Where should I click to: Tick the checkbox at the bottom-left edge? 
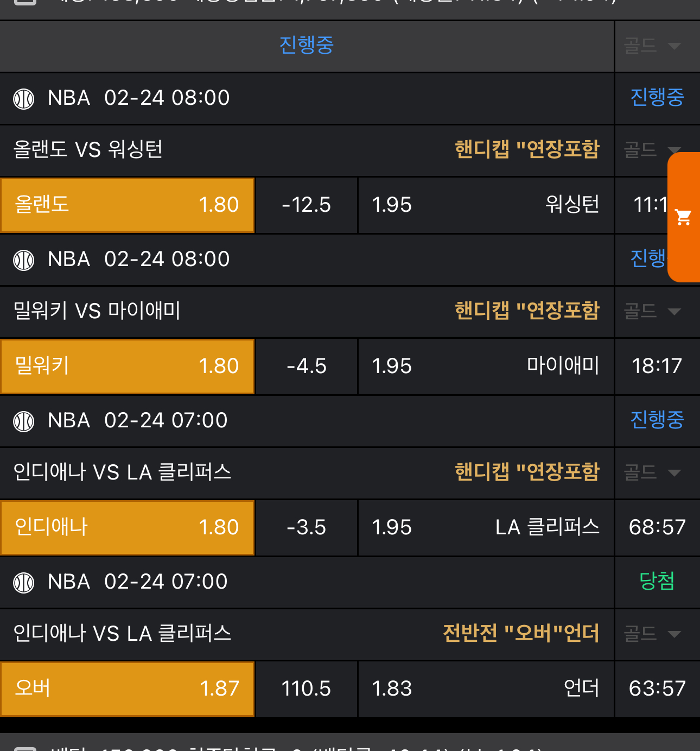[25, 748]
